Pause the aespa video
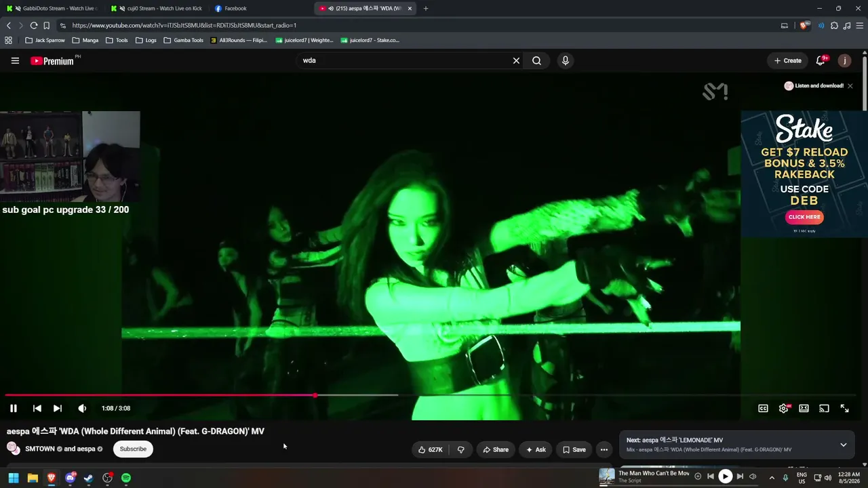The height and width of the screenshot is (488, 868). click(14, 408)
